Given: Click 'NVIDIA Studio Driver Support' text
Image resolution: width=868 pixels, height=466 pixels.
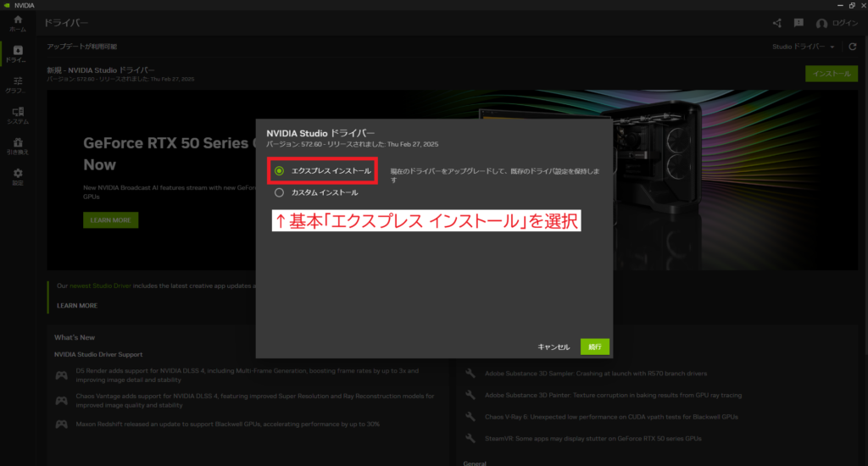Looking at the screenshot, I should (x=98, y=354).
